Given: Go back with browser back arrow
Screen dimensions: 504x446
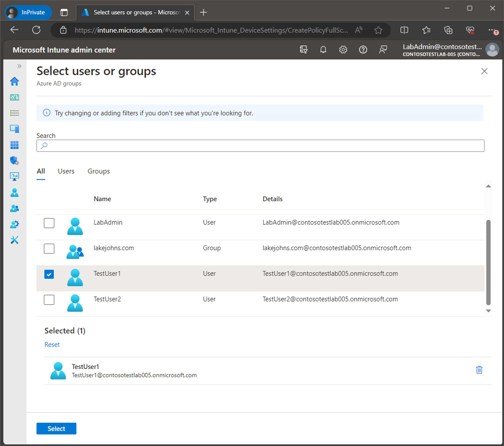Looking at the screenshot, I should pyautogui.click(x=14, y=30).
